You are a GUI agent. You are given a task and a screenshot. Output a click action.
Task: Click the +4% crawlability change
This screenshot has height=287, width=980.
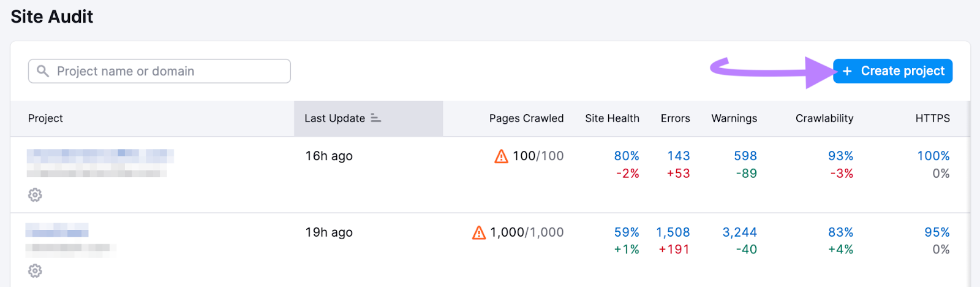click(x=840, y=250)
